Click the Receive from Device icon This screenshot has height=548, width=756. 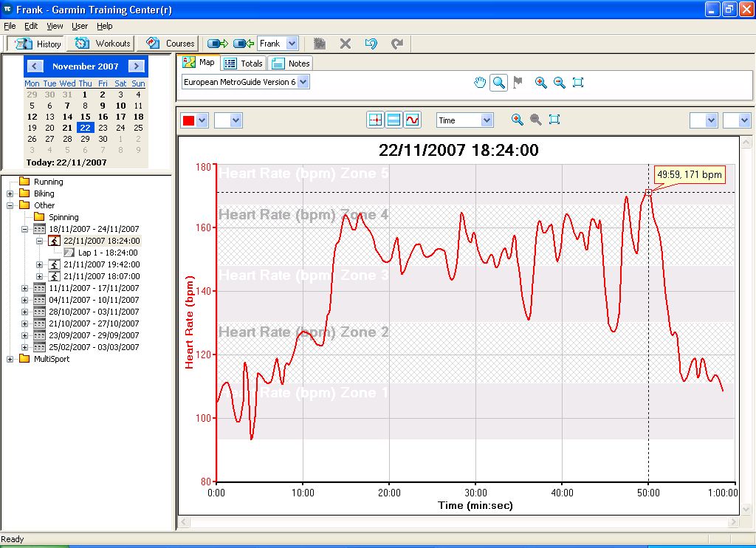click(244, 44)
